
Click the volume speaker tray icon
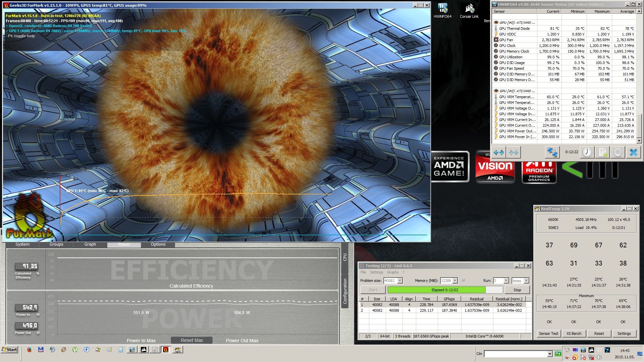click(599, 358)
